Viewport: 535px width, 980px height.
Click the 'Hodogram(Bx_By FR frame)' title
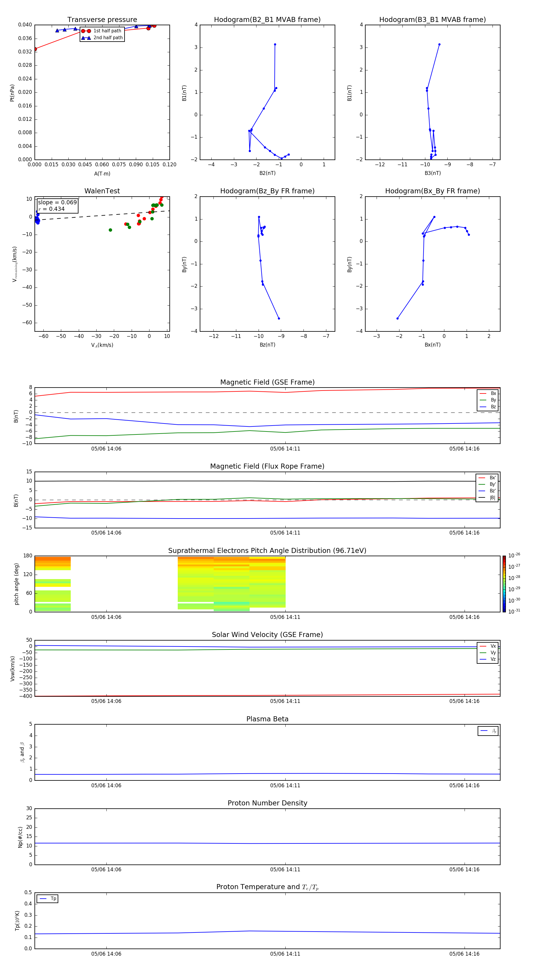[432, 191]
